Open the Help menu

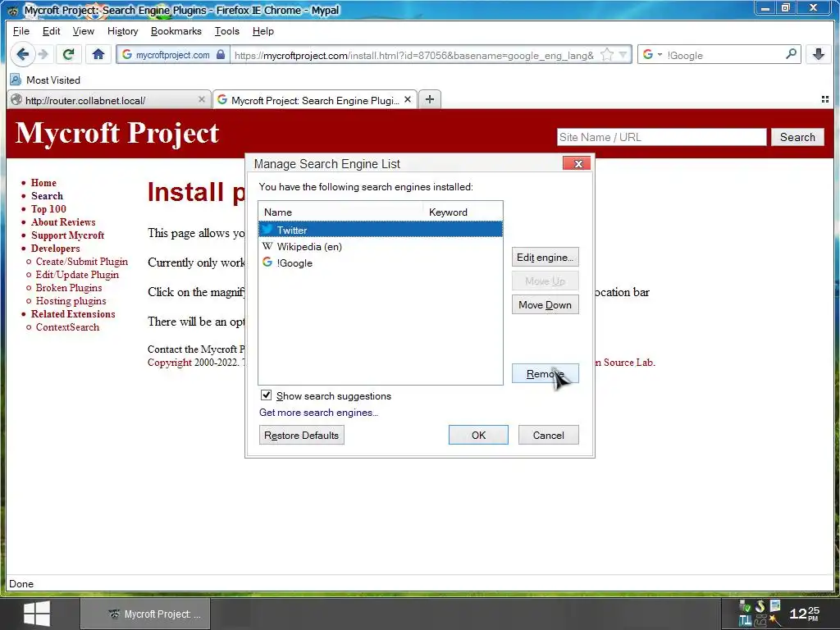[x=263, y=31]
